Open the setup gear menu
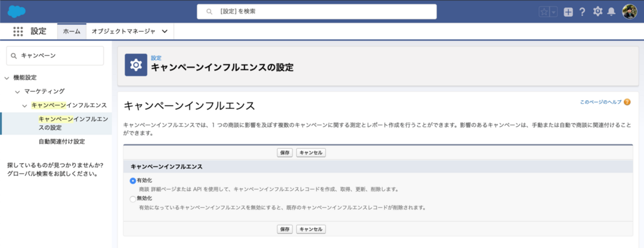The height and width of the screenshot is (248, 644). click(597, 11)
